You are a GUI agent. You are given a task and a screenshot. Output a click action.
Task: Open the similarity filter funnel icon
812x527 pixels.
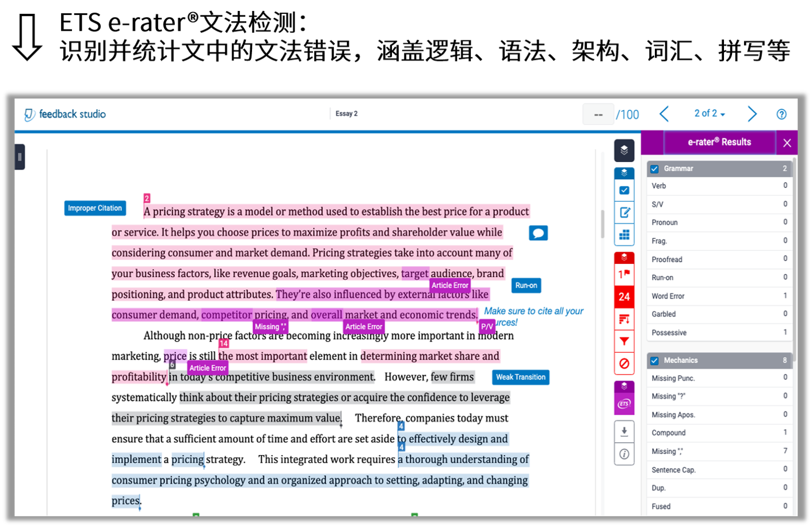pyautogui.click(x=624, y=342)
